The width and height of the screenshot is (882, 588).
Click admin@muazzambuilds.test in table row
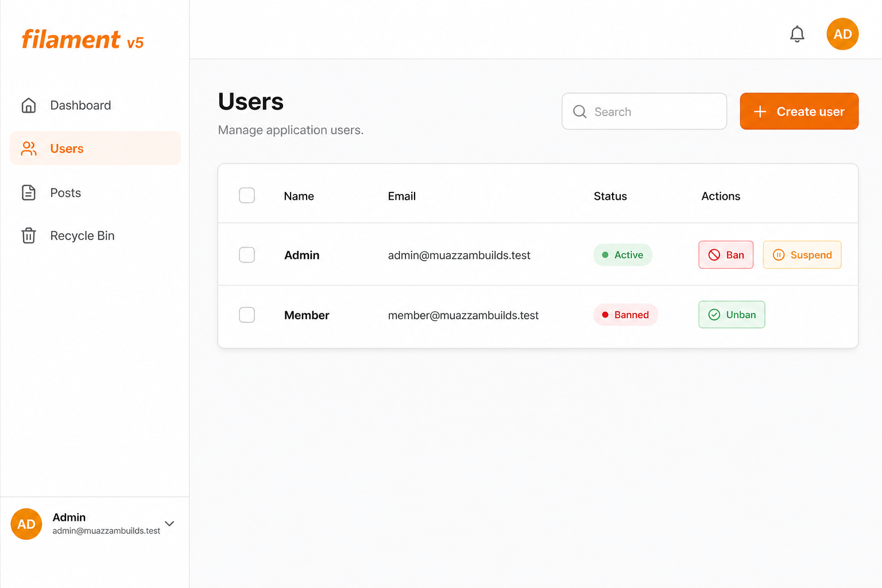(x=459, y=255)
